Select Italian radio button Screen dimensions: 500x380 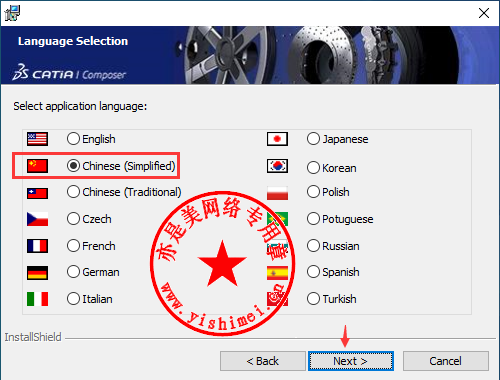click(73, 299)
